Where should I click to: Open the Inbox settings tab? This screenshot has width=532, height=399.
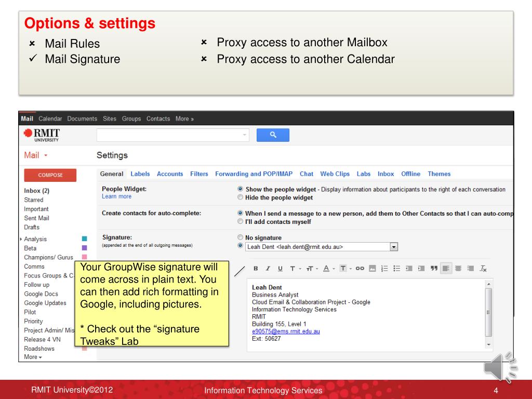(x=386, y=174)
